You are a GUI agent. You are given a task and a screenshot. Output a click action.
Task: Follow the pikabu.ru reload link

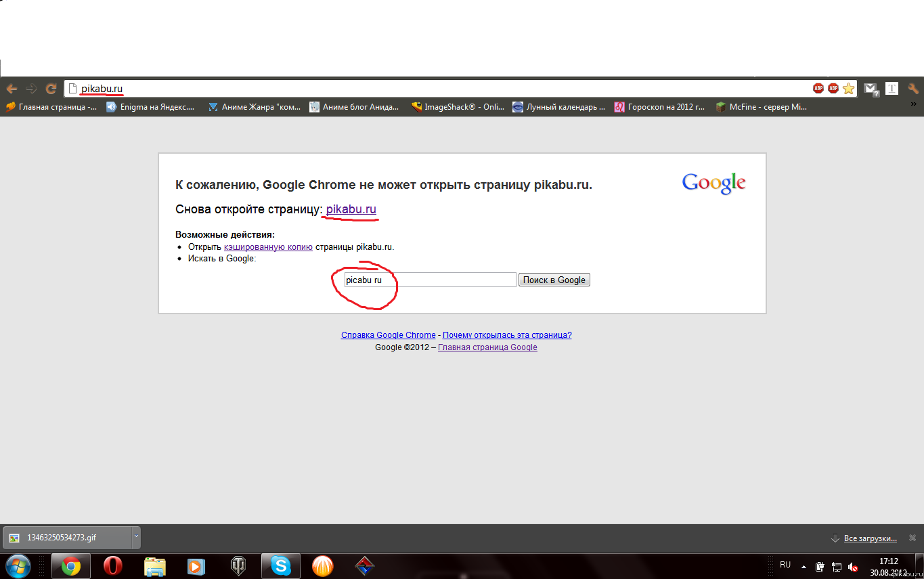[351, 209]
